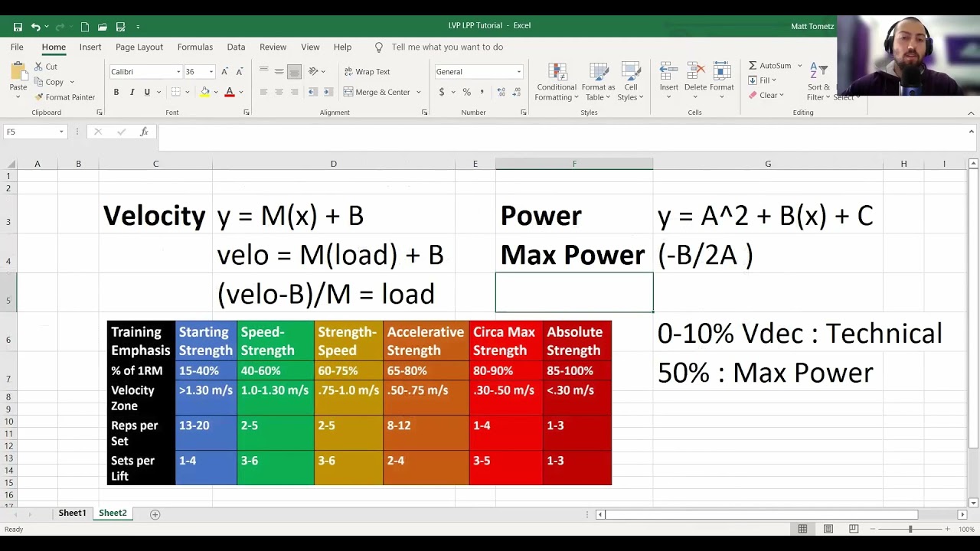Open the fill color dropdown arrow

click(216, 92)
